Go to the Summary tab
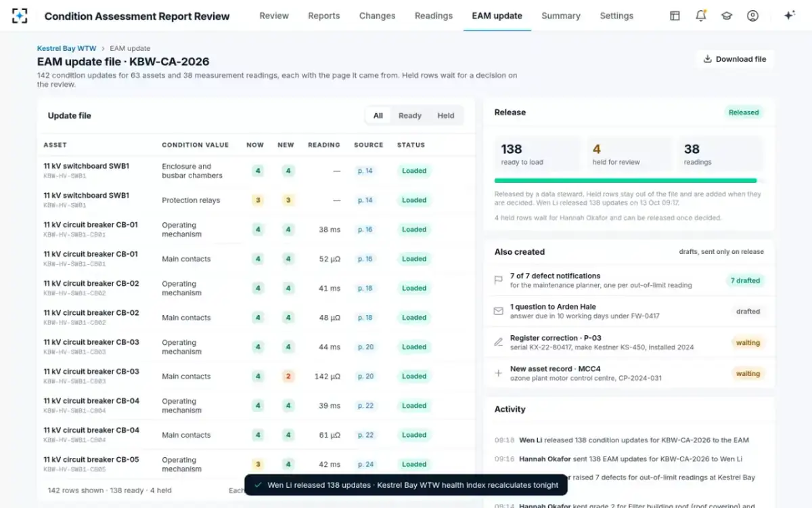This screenshot has height=508, width=812. tap(561, 16)
